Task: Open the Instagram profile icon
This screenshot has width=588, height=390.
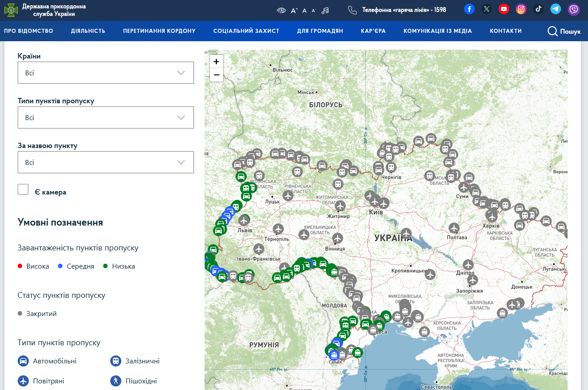Action: [521, 9]
